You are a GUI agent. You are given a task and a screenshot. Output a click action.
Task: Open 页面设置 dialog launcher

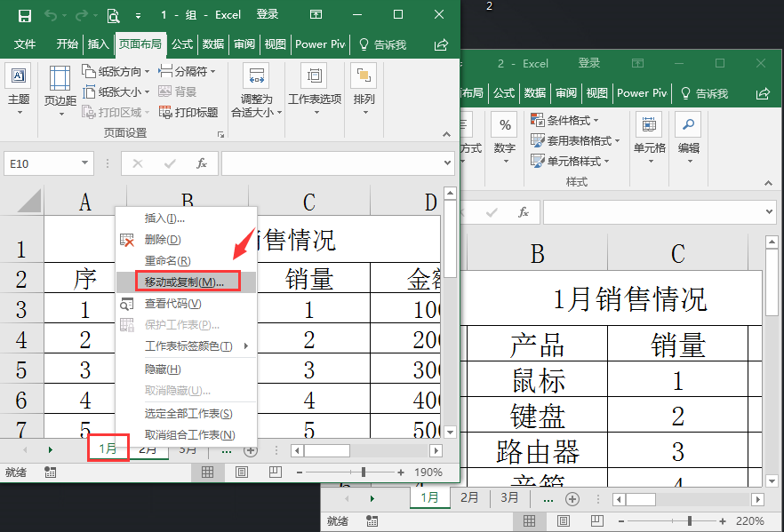point(220,134)
